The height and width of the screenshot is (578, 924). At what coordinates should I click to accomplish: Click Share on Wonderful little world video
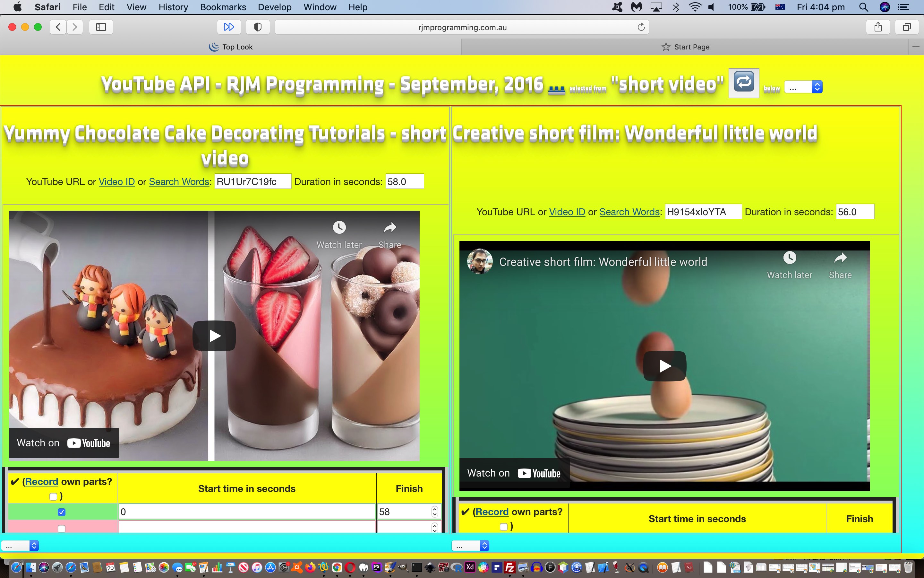pyautogui.click(x=840, y=265)
